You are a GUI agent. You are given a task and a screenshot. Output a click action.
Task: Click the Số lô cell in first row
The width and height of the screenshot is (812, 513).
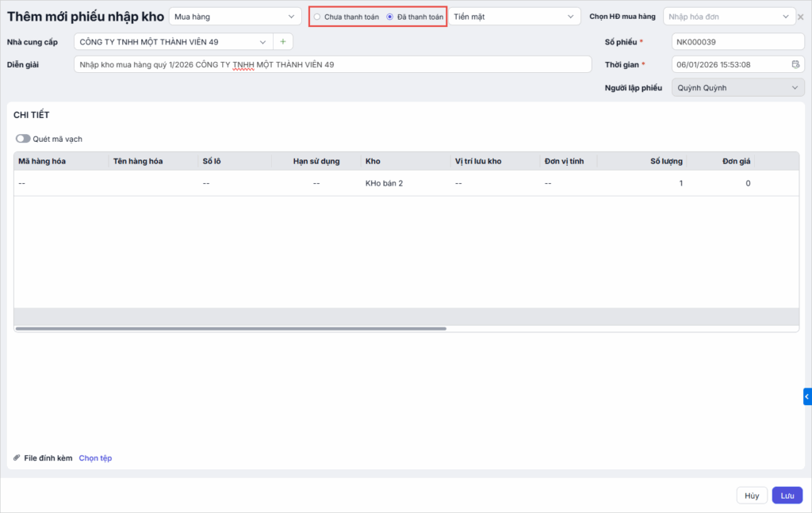tap(235, 183)
